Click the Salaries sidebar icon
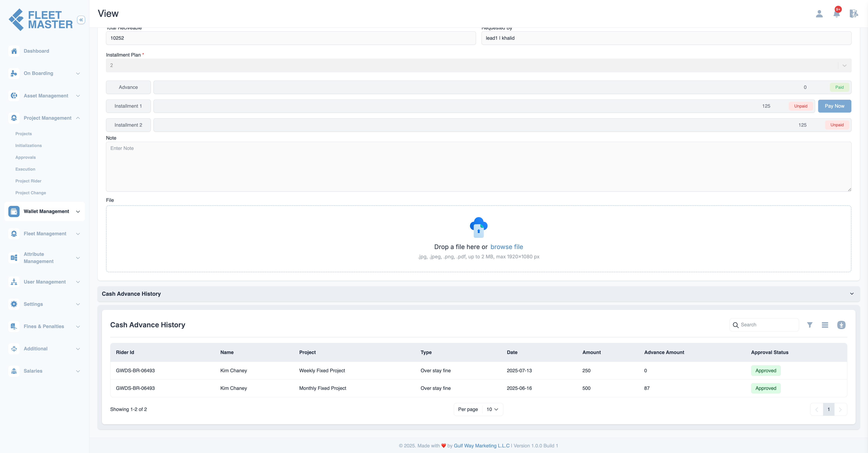This screenshot has width=868, height=453. (x=14, y=371)
